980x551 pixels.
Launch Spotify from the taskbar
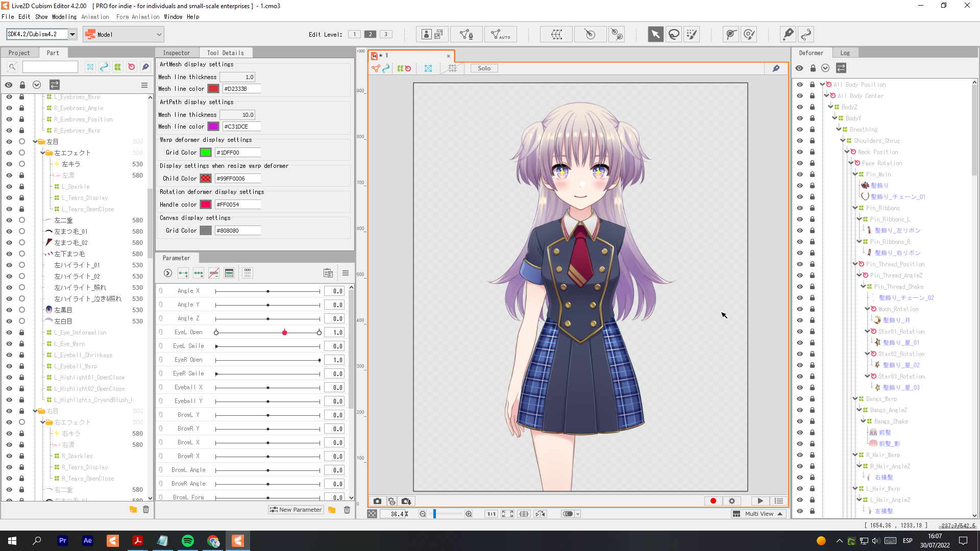(x=188, y=541)
